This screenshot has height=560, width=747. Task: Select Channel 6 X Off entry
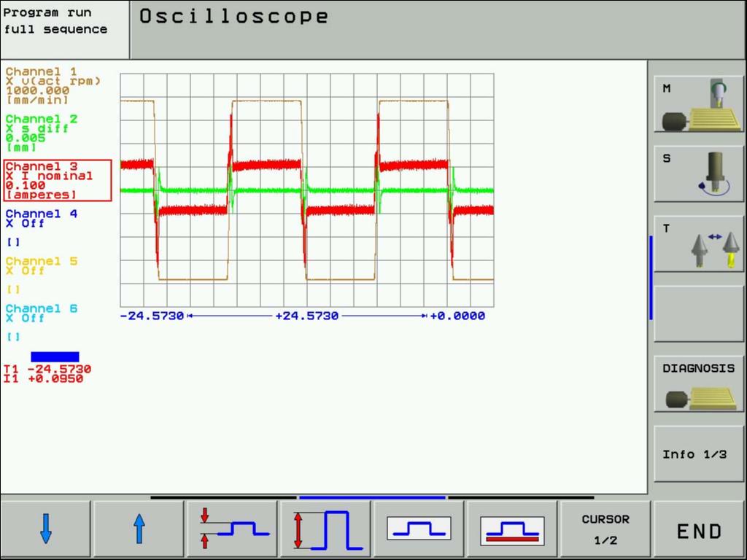(42, 314)
